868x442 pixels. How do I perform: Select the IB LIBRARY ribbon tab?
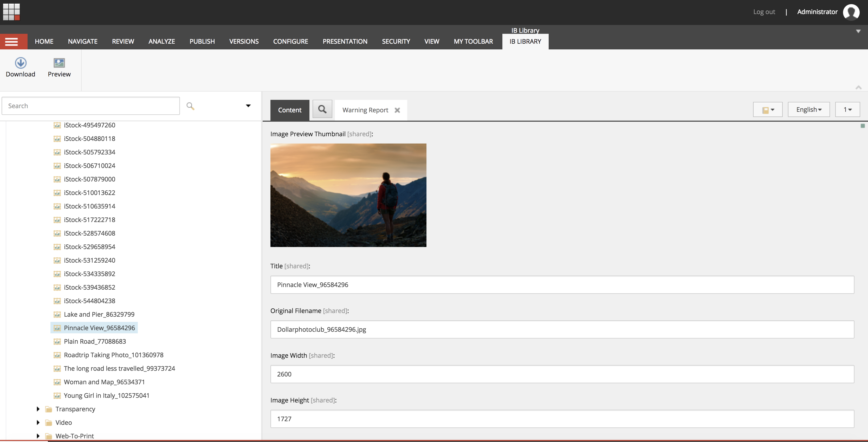[525, 41]
